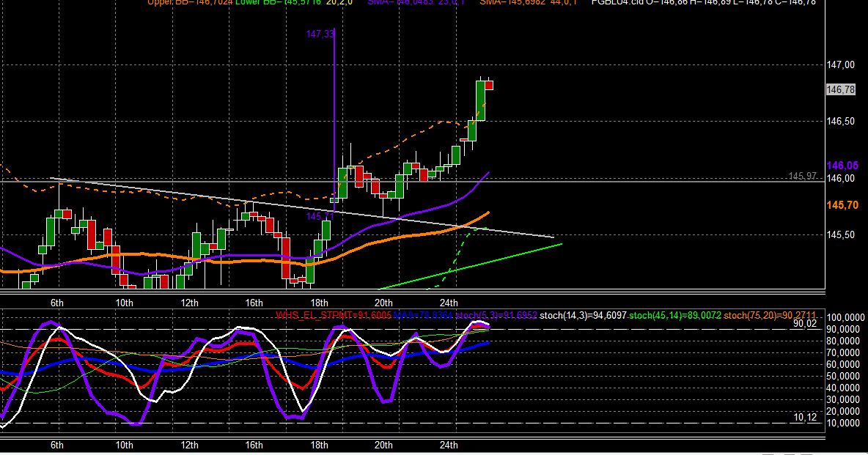
Task: Select the gray 145,97 horizontal line label
Action: tap(802, 176)
